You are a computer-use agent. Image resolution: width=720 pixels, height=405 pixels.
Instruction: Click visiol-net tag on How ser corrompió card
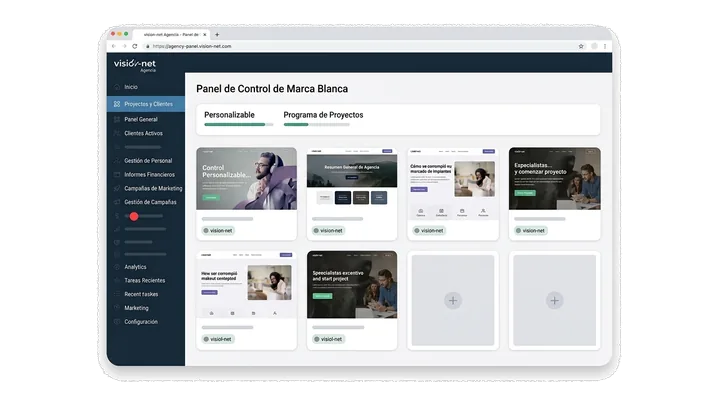[x=218, y=339]
